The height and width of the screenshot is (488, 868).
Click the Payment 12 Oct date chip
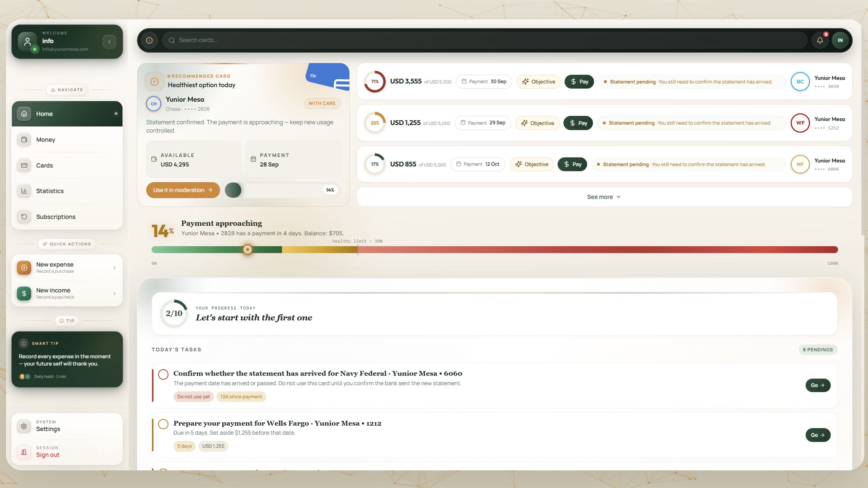[x=478, y=164]
